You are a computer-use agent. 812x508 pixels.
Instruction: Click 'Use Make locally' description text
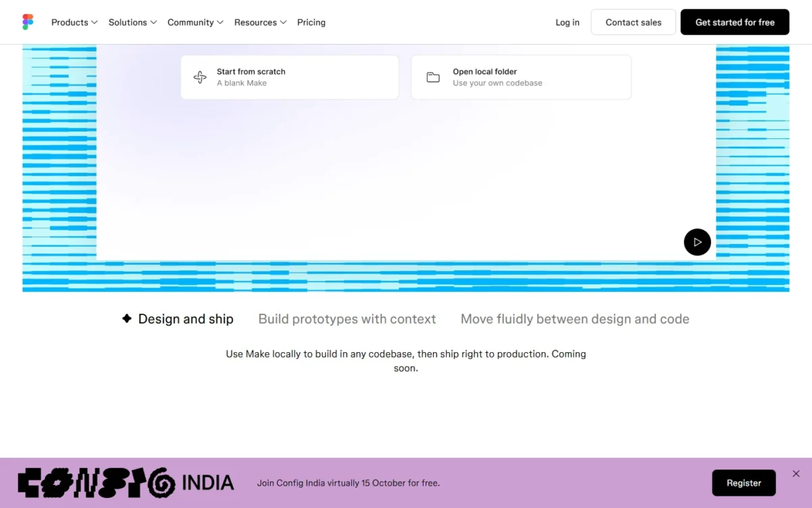coord(406,361)
